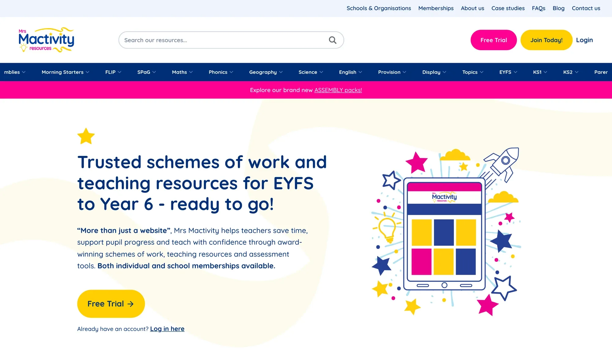
Task: Open the Provision dropdown
Action: (x=392, y=72)
